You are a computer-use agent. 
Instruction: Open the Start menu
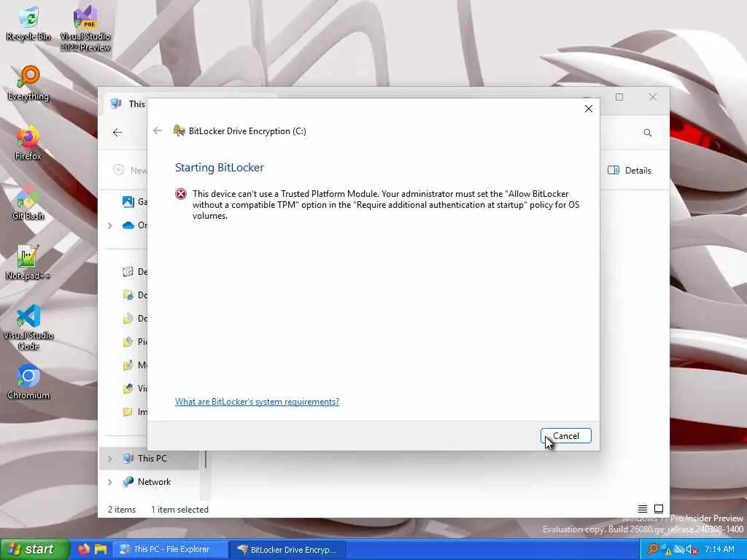pyautogui.click(x=34, y=549)
